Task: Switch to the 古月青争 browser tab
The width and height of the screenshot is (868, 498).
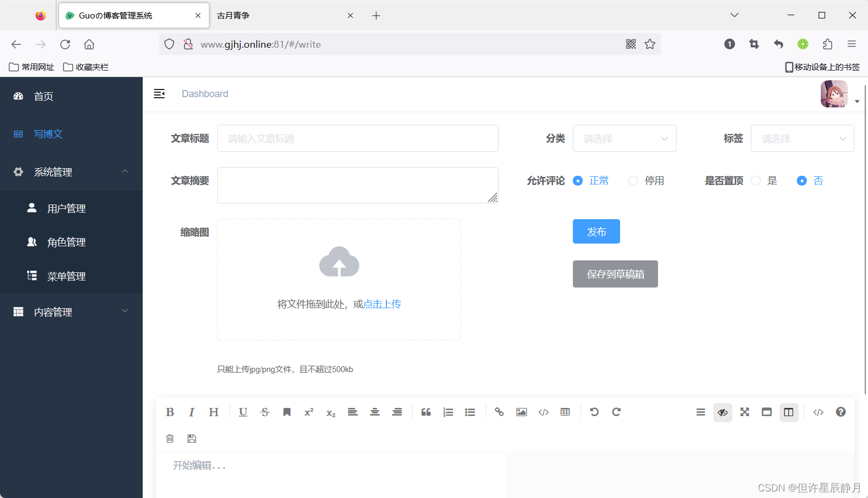Action: point(286,15)
